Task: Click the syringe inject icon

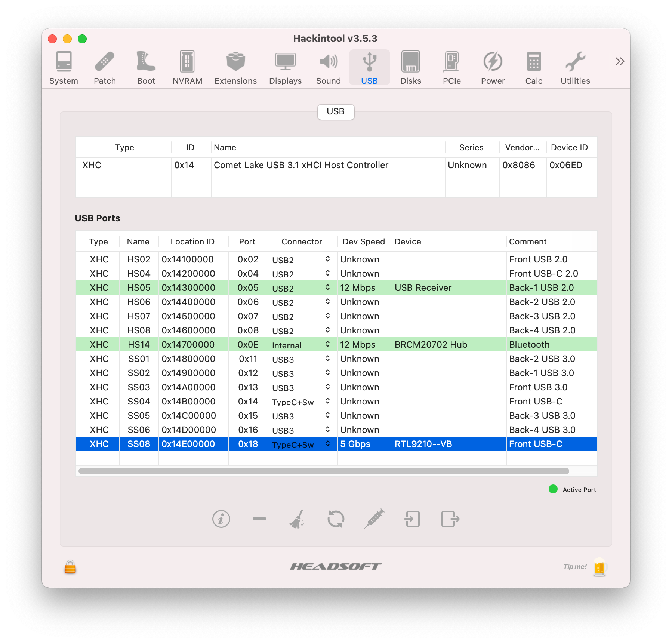Action: (x=374, y=519)
